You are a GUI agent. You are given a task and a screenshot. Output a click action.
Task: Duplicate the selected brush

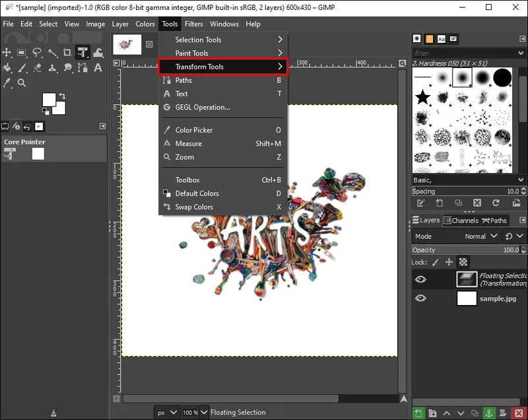pyautogui.click(x=458, y=203)
